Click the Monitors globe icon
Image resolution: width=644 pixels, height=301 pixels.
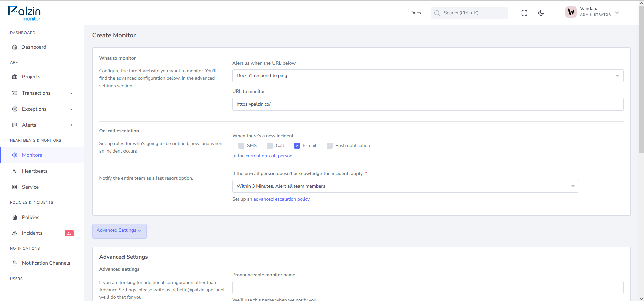[x=15, y=155]
